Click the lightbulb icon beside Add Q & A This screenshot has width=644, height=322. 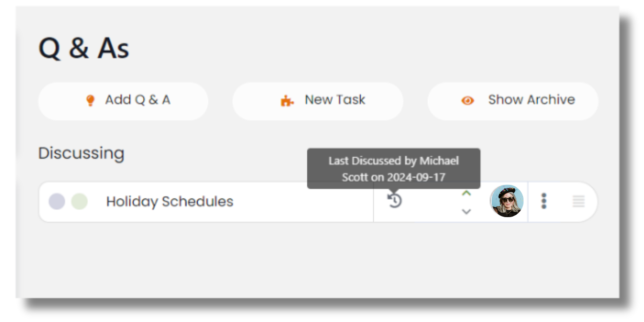90,101
